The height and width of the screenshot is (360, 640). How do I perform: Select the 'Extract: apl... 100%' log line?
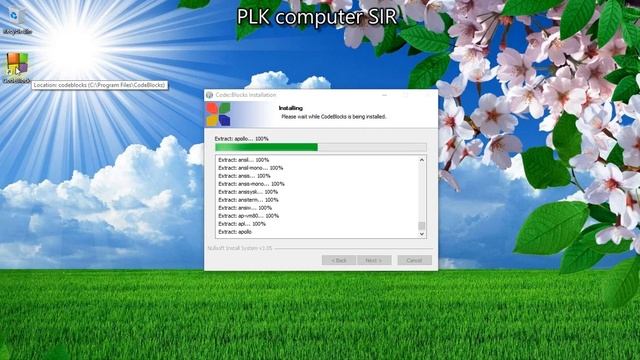click(242, 224)
